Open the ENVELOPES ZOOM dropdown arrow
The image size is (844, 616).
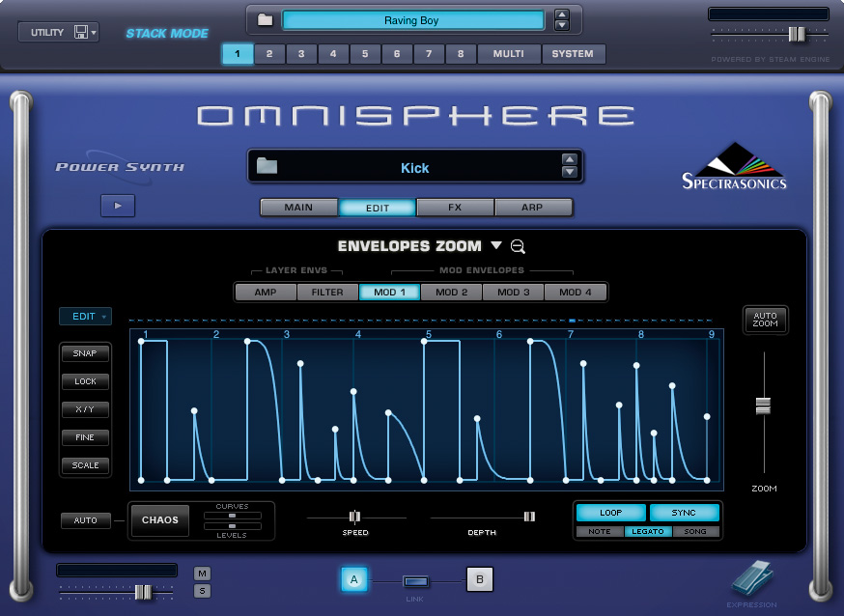[495, 246]
